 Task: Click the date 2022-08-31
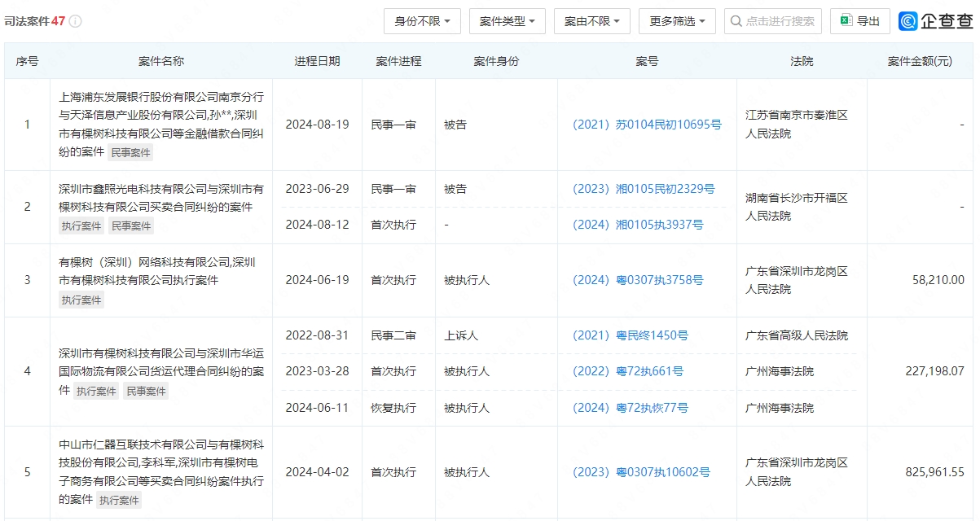point(317,335)
